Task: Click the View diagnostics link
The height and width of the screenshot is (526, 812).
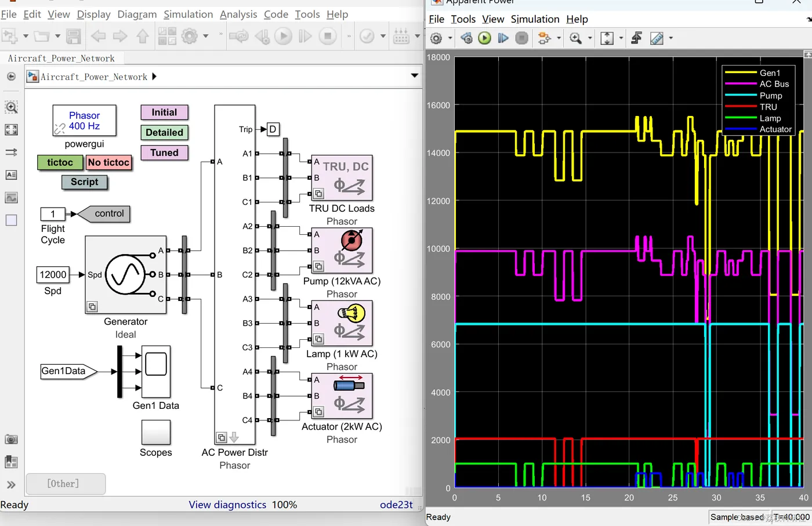Action: (227, 505)
